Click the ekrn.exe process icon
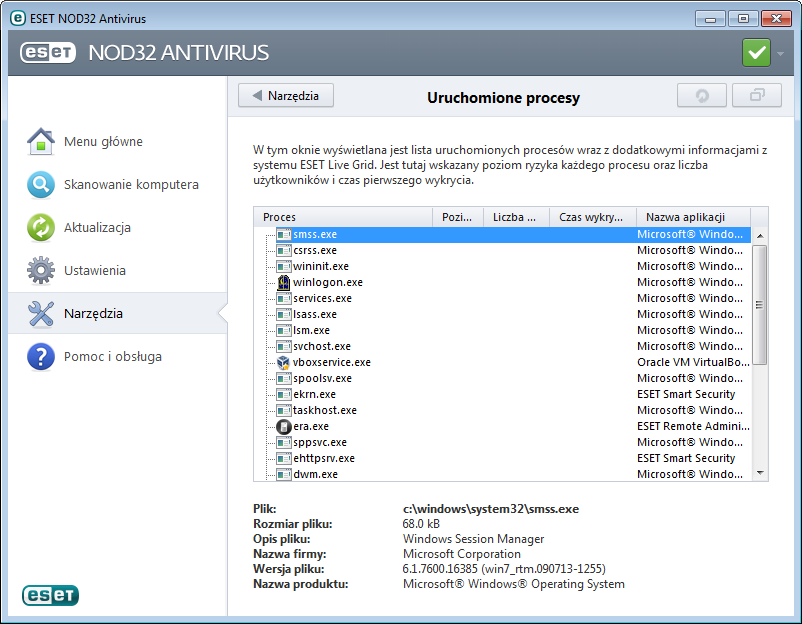 click(283, 394)
